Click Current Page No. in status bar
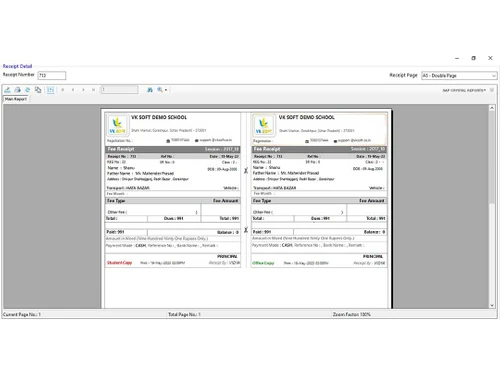The height and width of the screenshot is (375, 500). click(x=22, y=314)
